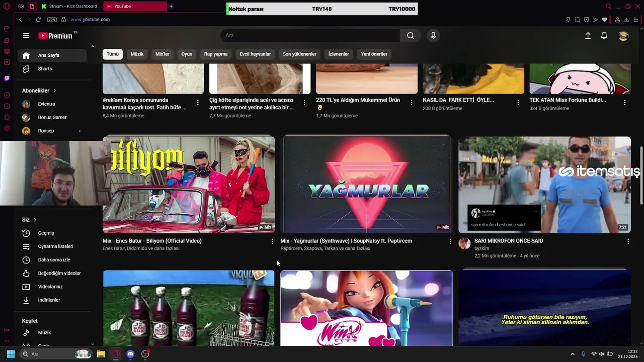The image size is (644, 362).
Task: Open Evientra subscription channel
Action: pyautogui.click(x=52, y=104)
